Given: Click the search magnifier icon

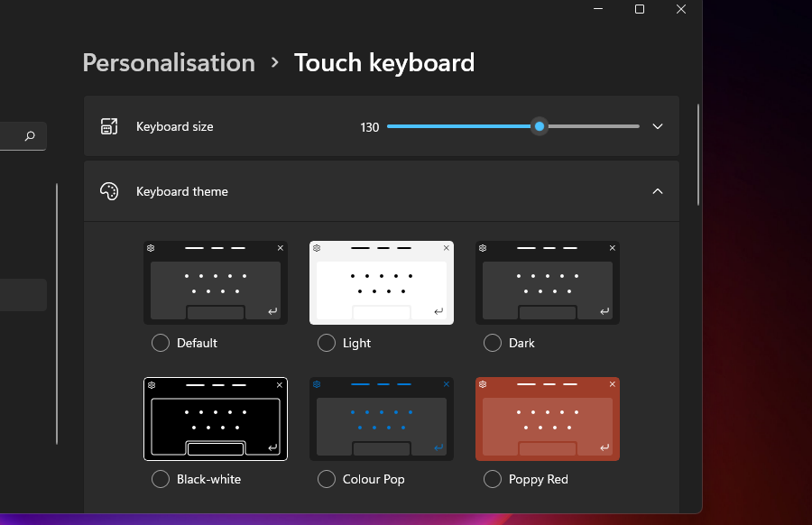Looking at the screenshot, I should (x=30, y=136).
